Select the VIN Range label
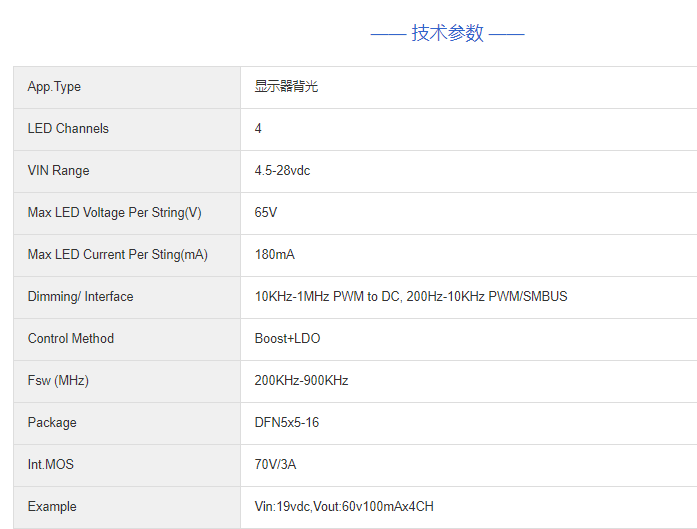 point(58,171)
